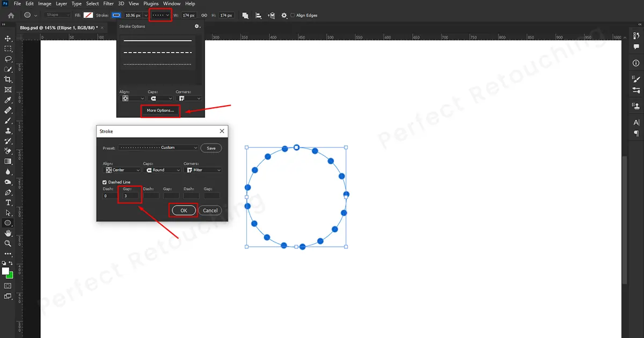Click the More Options button
This screenshot has width=644, height=338.
pyautogui.click(x=160, y=111)
